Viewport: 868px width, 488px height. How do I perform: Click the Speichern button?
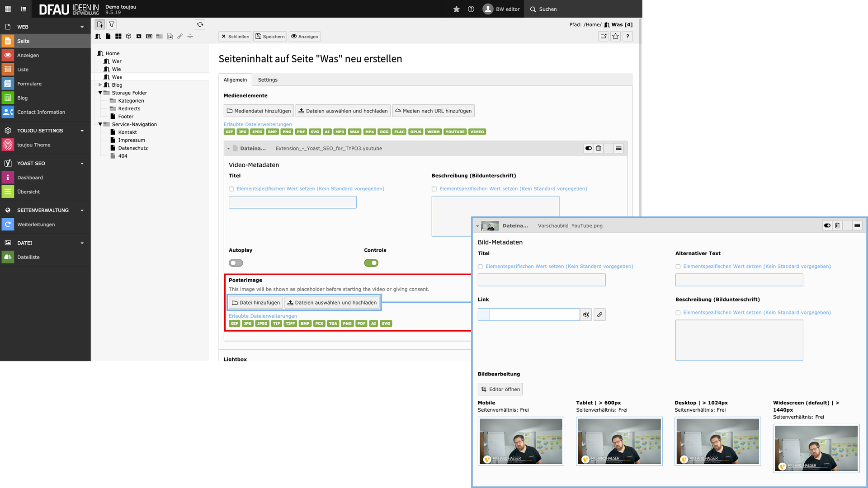point(270,37)
